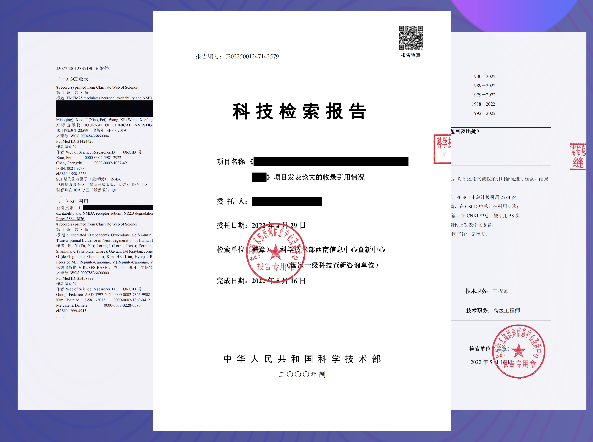Click the round red seal on center page

click(x=275, y=253)
